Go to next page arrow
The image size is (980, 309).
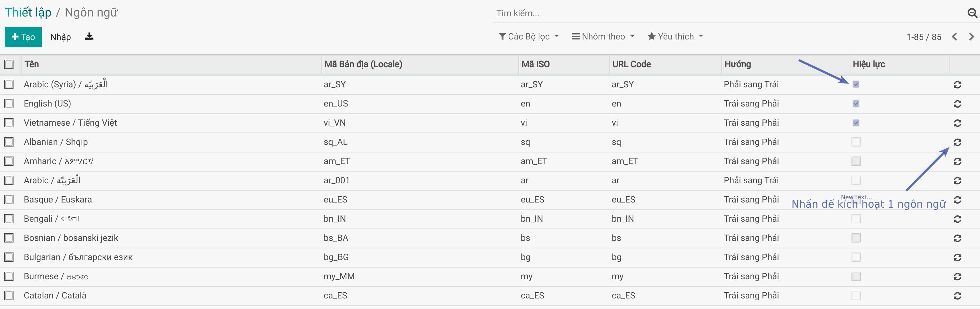(x=971, y=36)
